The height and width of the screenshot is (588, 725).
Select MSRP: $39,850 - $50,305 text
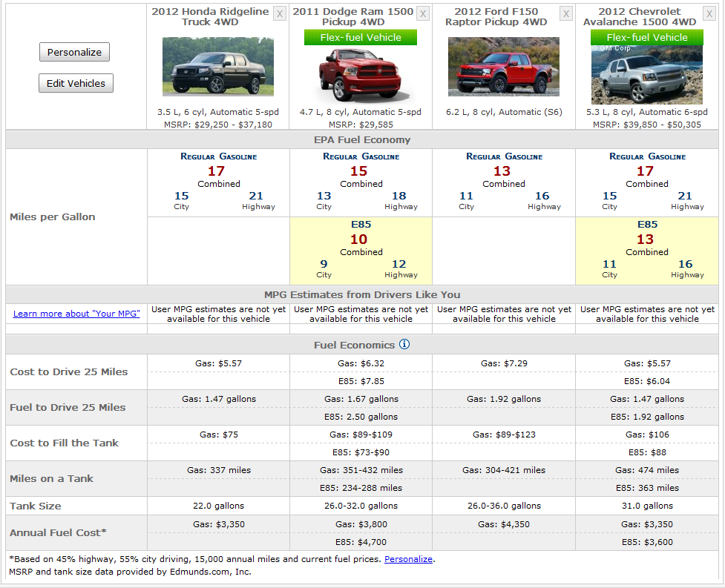647,125
